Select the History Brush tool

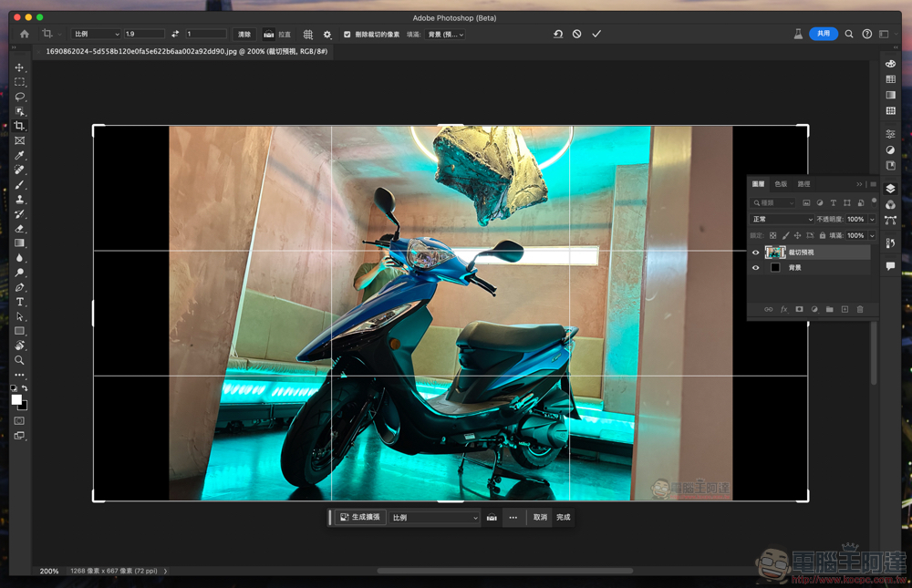tap(19, 214)
